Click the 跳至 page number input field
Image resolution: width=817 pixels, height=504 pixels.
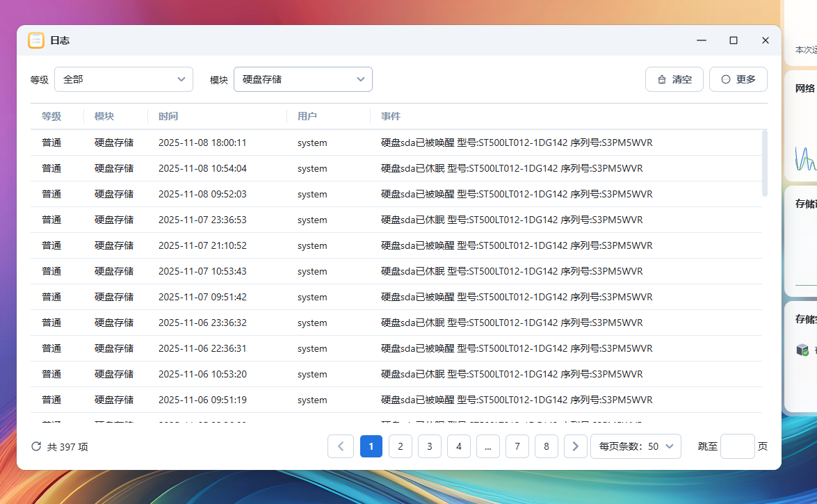[737, 446]
